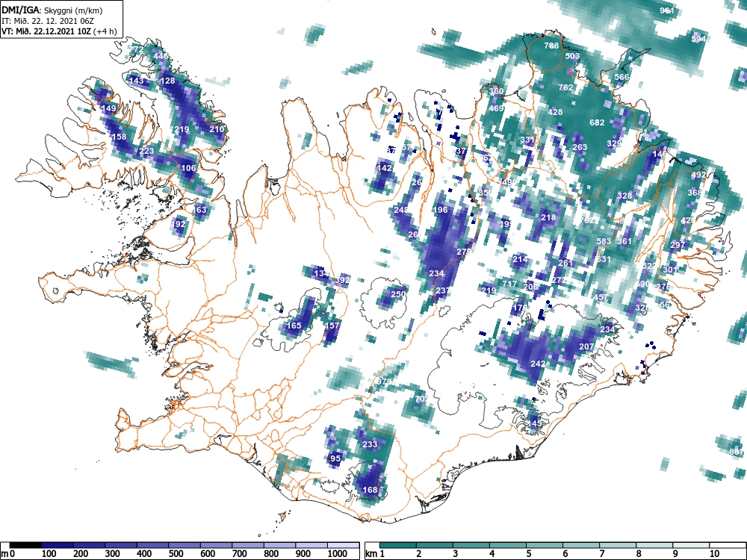Click the 'km 1' label on the kilometre scale
This screenshot has width=747, height=560.
click(375, 553)
